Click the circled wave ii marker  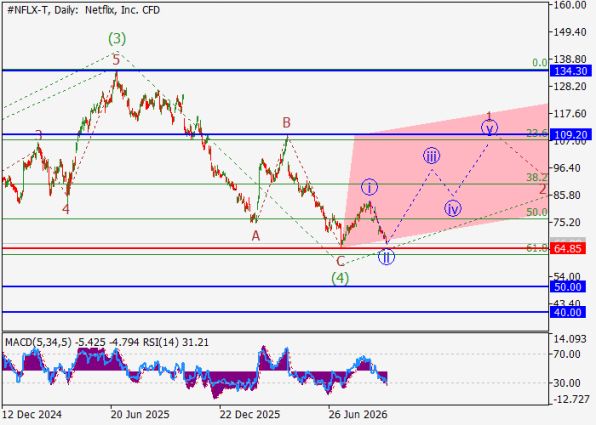tap(386, 257)
